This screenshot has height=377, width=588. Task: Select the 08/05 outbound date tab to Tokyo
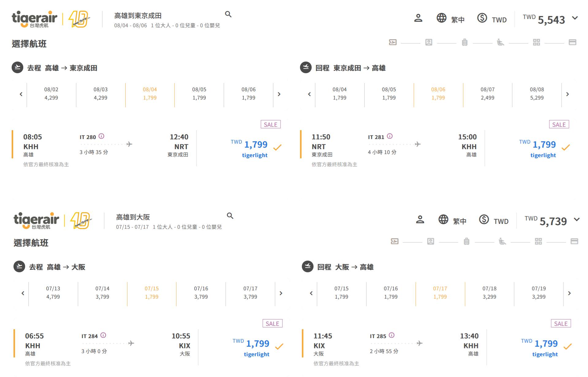coord(199,94)
